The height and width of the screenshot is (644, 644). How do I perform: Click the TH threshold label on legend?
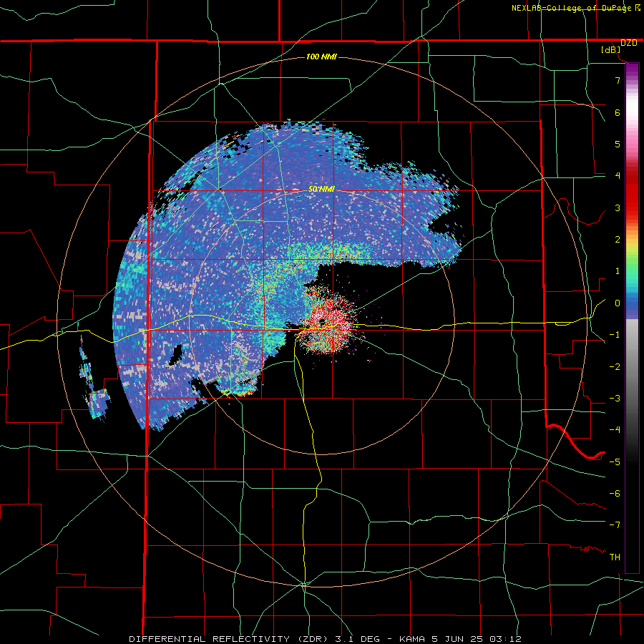click(x=615, y=557)
